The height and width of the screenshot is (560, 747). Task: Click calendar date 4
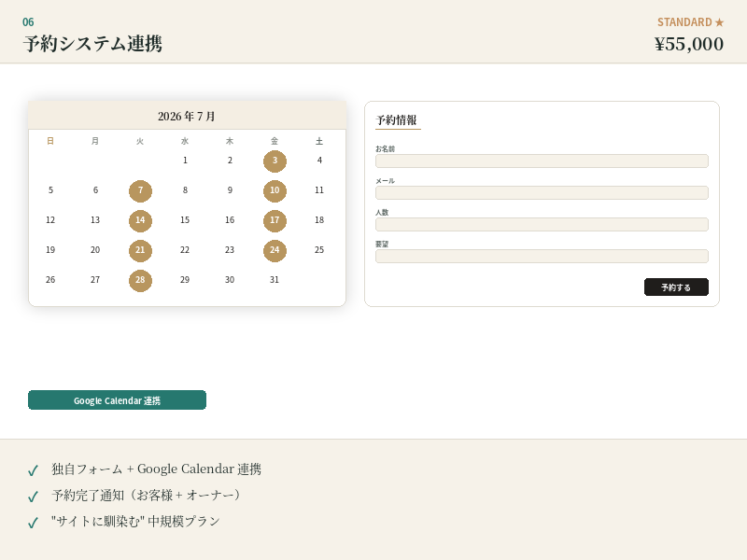319,161
